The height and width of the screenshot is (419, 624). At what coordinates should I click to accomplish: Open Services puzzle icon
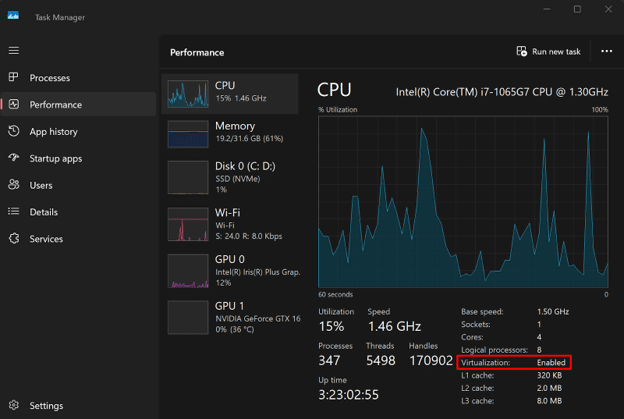coord(14,239)
